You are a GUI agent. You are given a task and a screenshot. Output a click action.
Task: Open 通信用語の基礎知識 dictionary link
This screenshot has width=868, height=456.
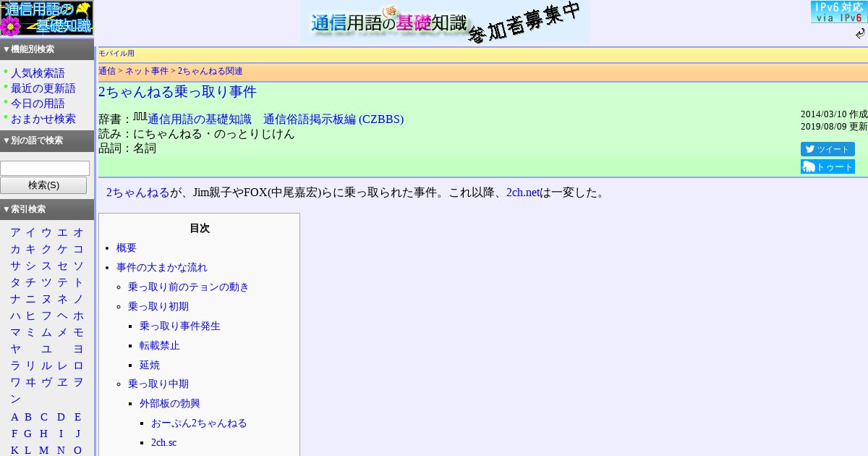[x=276, y=119]
